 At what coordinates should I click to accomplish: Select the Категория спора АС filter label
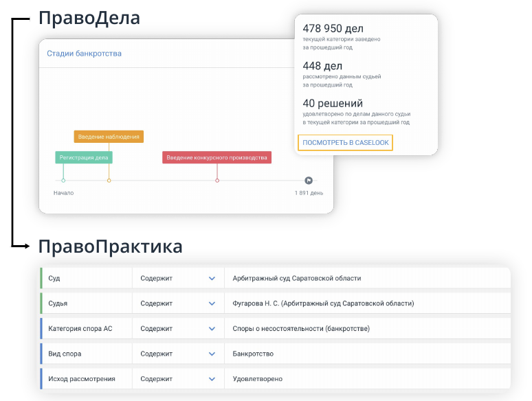point(80,328)
